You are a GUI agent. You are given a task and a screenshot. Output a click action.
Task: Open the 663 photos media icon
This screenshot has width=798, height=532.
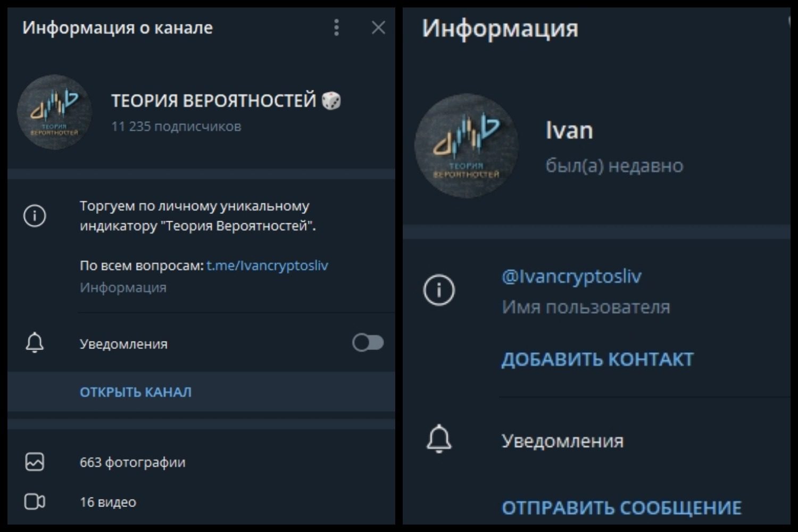35,462
